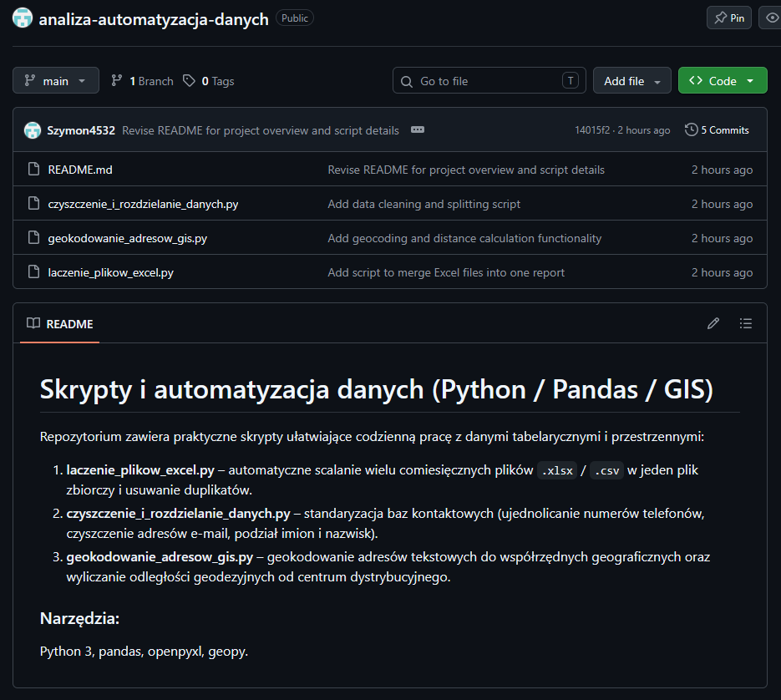Viewport: 781px width, 700px height.
Task: Open the 'Add data cleaning and splitting script' commit
Action: (423, 205)
